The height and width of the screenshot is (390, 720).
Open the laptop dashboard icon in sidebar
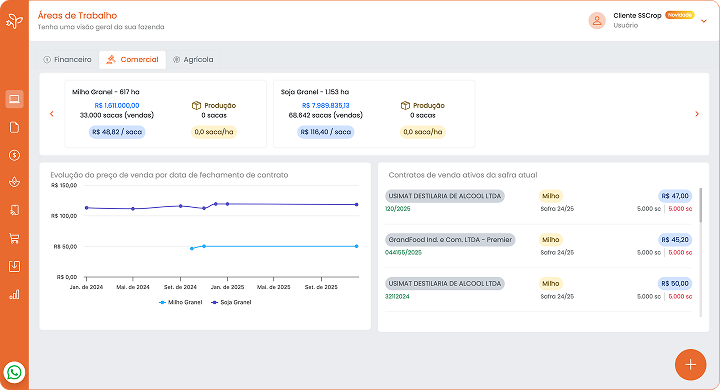pyautogui.click(x=14, y=99)
